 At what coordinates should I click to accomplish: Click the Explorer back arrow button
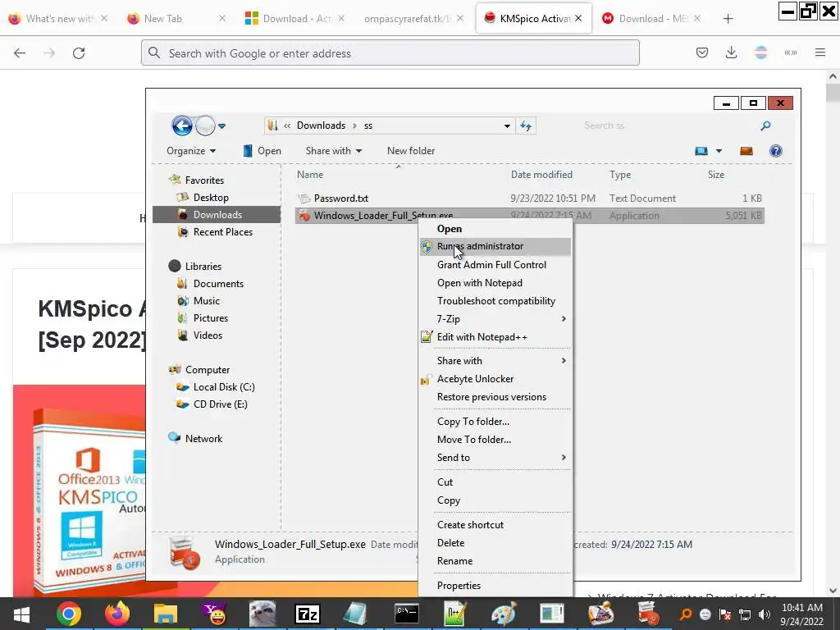(x=182, y=126)
